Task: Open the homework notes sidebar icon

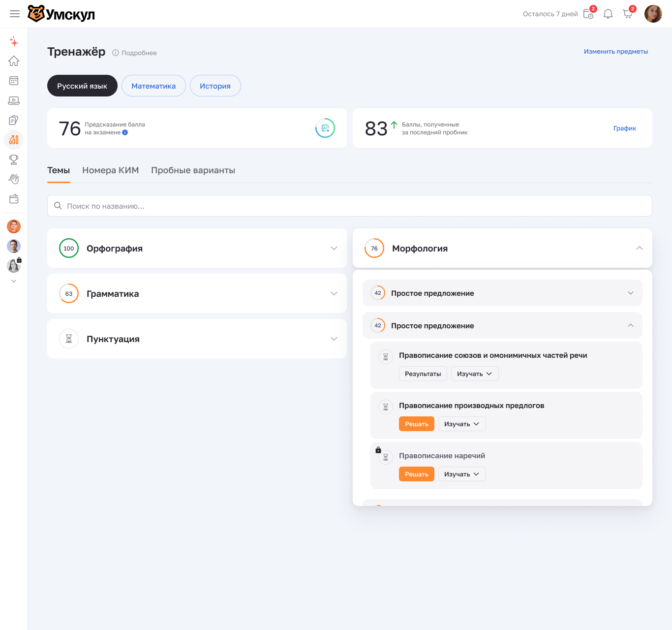Action: 14,120
